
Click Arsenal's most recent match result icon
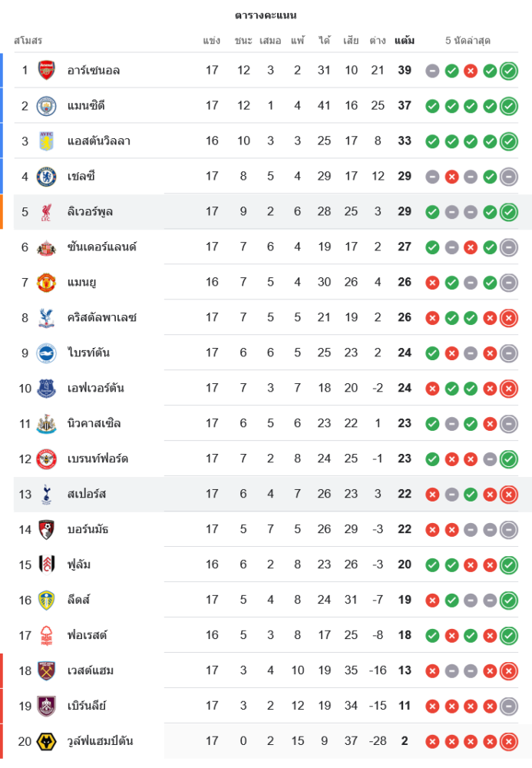click(508, 71)
